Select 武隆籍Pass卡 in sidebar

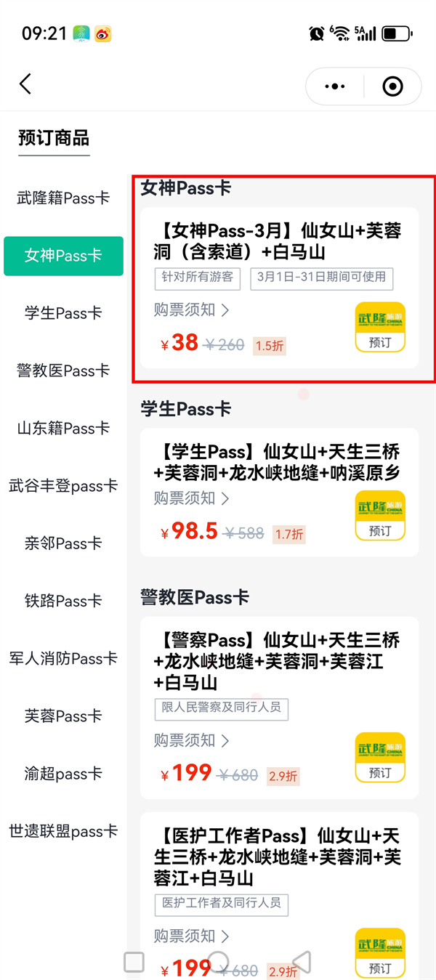coord(63,198)
